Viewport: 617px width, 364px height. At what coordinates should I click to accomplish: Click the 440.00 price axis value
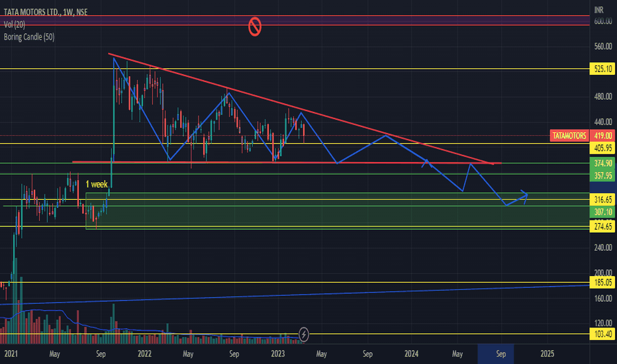click(603, 122)
